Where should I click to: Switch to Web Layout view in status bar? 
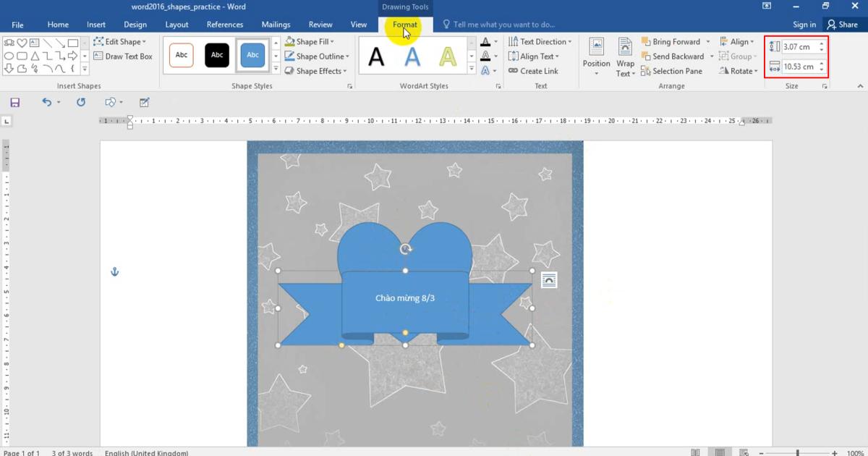click(x=744, y=452)
